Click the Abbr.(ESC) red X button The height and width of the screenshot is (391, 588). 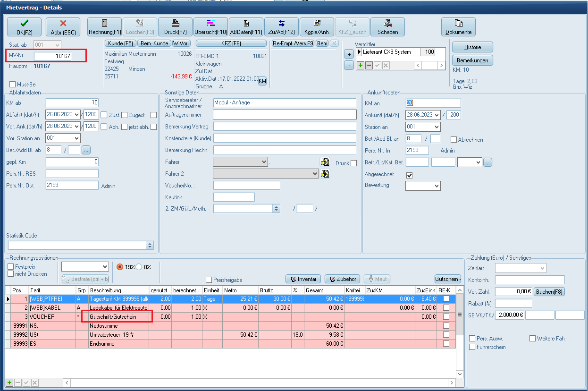click(x=63, y=27)
